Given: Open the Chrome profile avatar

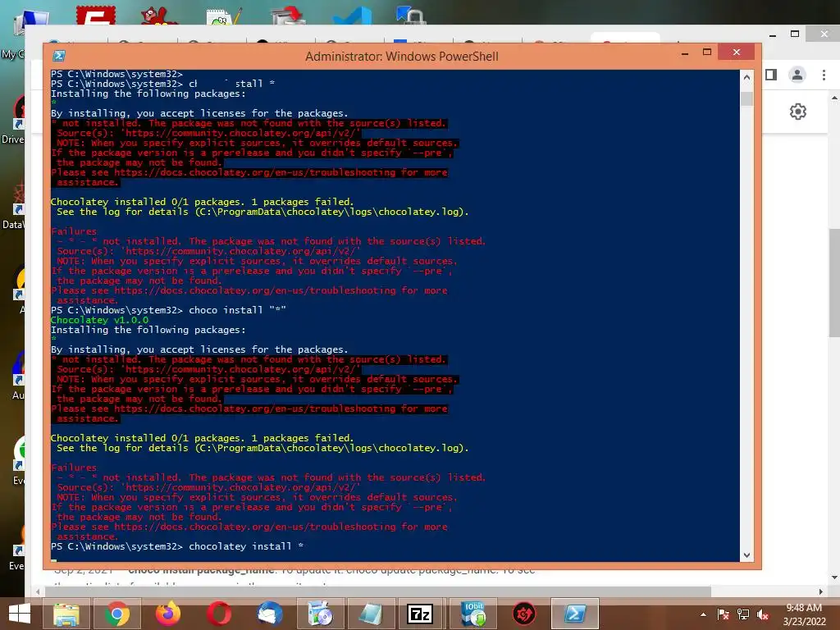Looking at the screenshot, I should [797, 75].
